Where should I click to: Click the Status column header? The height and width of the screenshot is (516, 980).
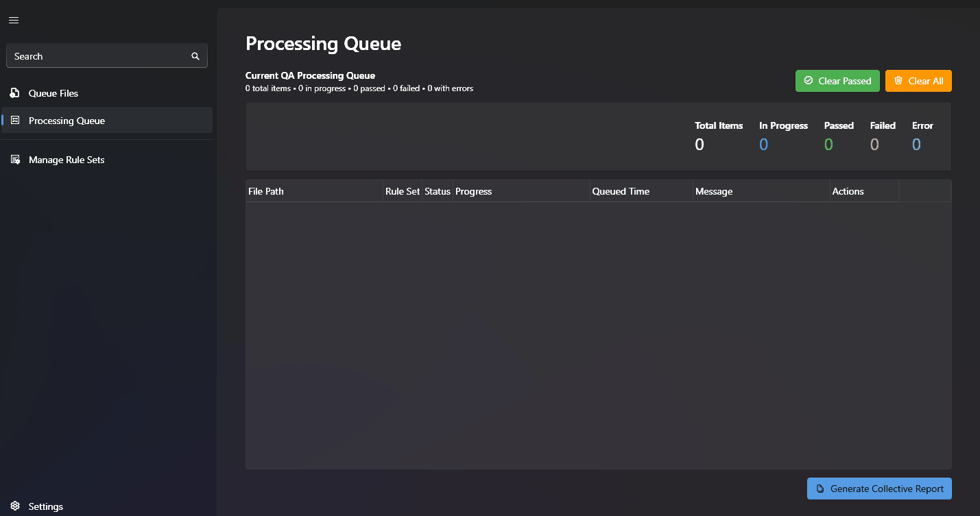(x=437, y=191)
